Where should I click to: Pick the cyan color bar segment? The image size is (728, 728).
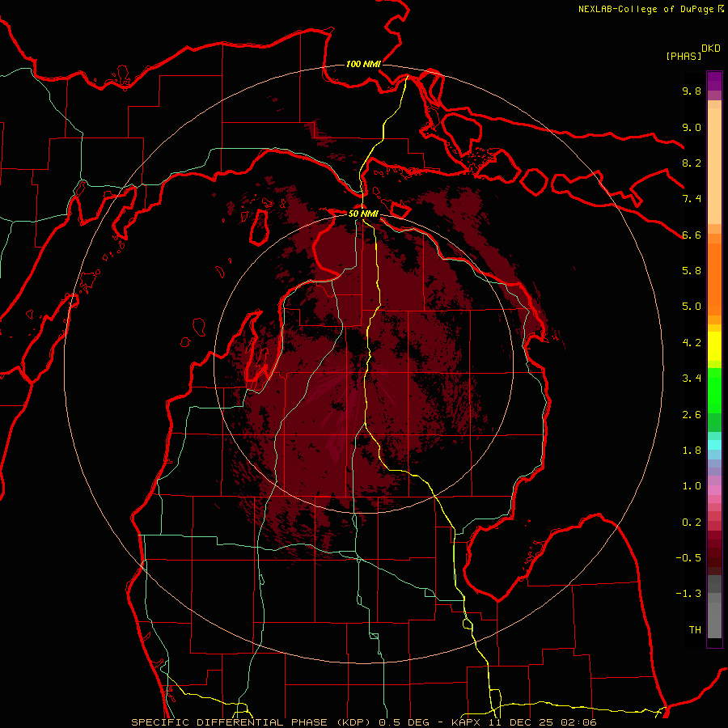point(714,445)
